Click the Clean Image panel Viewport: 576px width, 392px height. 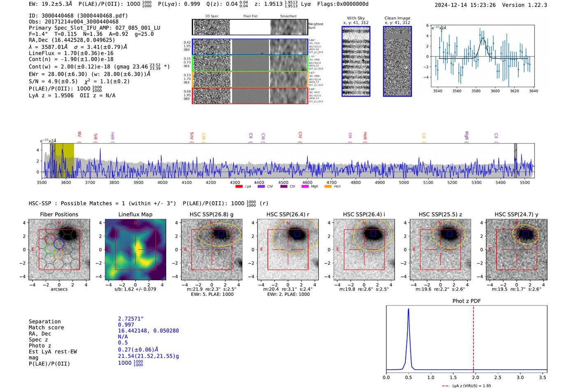coord(397,61)
